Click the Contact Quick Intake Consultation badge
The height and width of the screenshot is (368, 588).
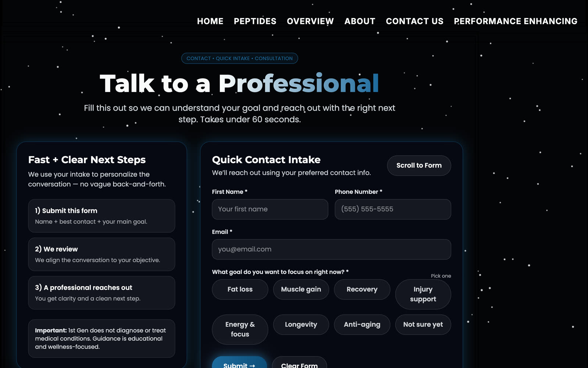click(240, 59)
